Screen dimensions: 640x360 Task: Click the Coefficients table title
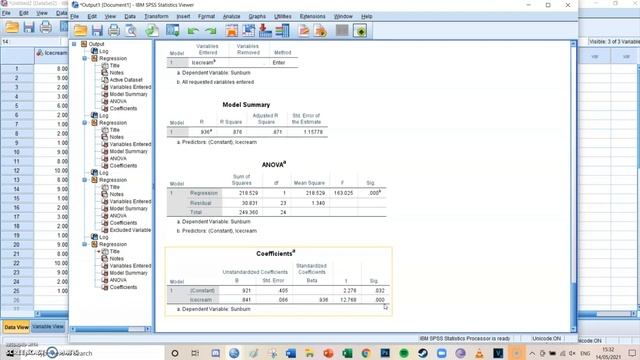point(276,253)
